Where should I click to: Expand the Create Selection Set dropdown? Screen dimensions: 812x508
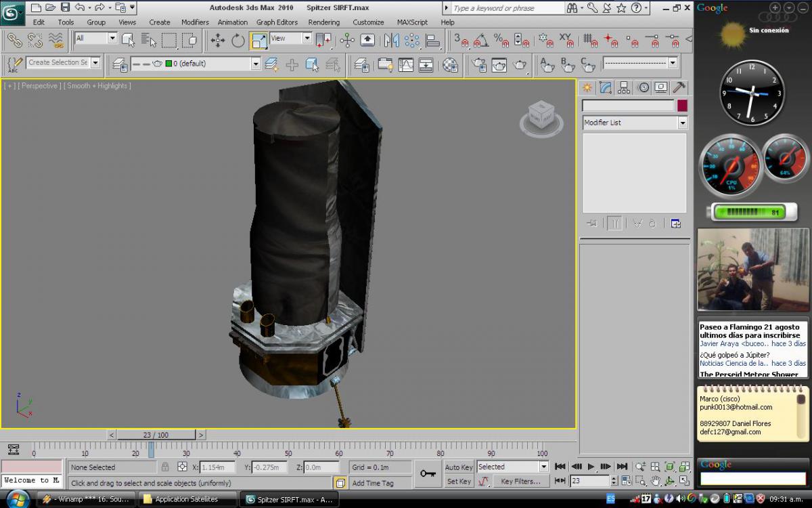[95, 62]
